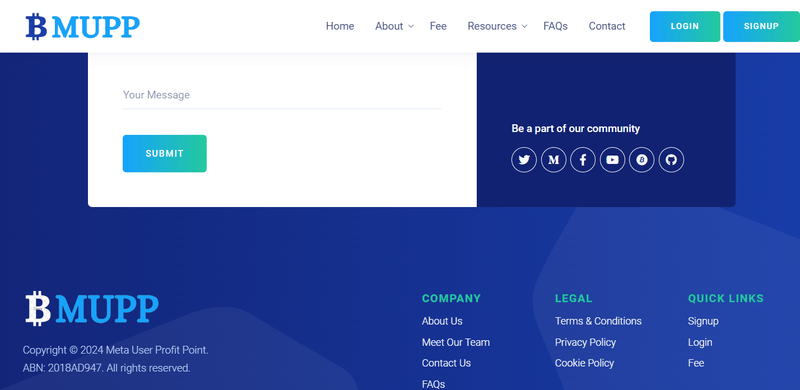This screenshot has height=390, width=800.
Task: Open Contact Us footer link
Action: [446, 363]
